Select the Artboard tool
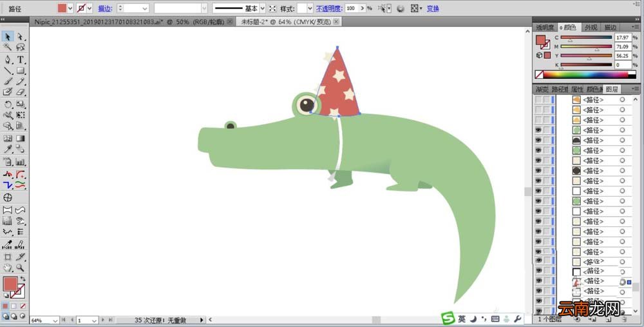 7,257
